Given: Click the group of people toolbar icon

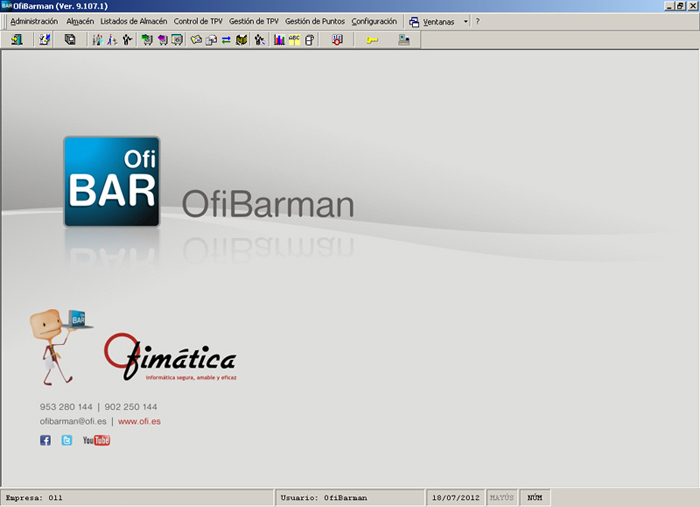Looking at the screenshot, I should pyautogui.click(x=97, y=40).
